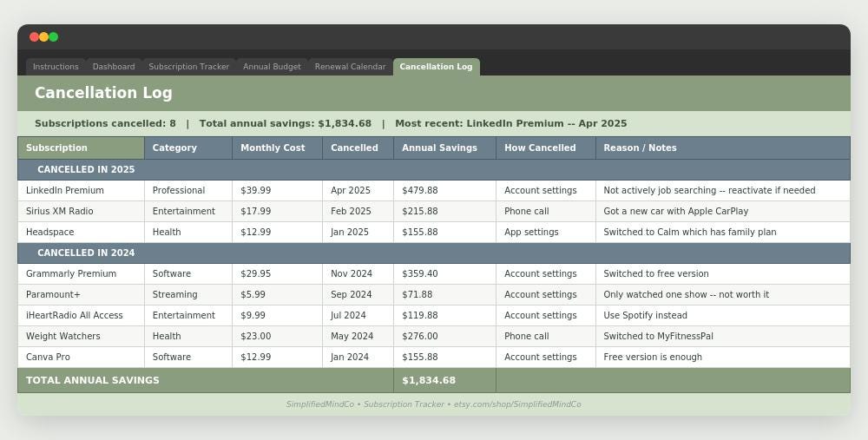The height and width of the screenshot is (440, 868).
Task: Click the $215.88 annual savings cell
Action: tap(445, 212)
